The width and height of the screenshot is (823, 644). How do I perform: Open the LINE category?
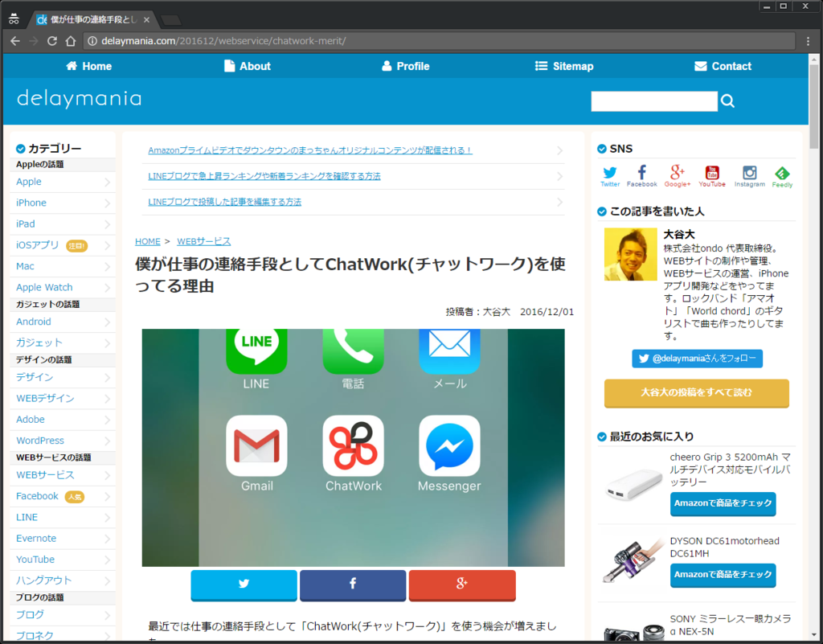tap(63, 518)
